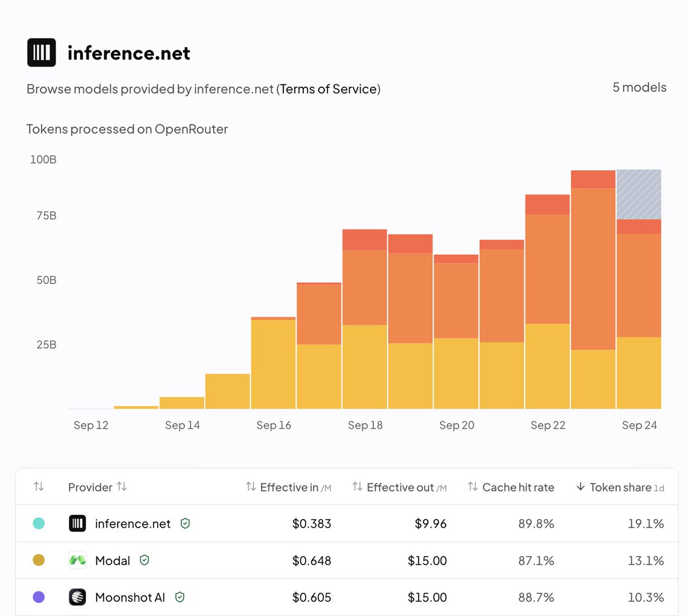
Task: Open the Moonshot AI provider link
Action: [130, 597]
